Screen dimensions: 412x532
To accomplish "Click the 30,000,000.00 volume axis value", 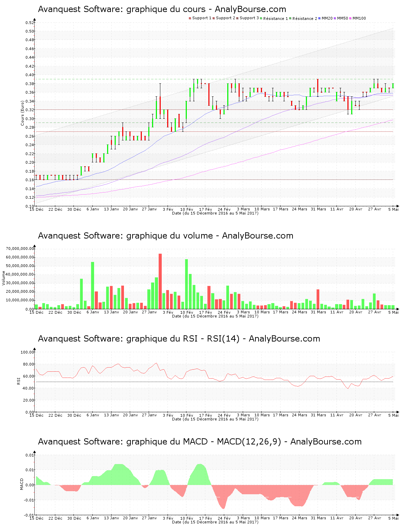I will pyautogui.click(x=20, y=283).
